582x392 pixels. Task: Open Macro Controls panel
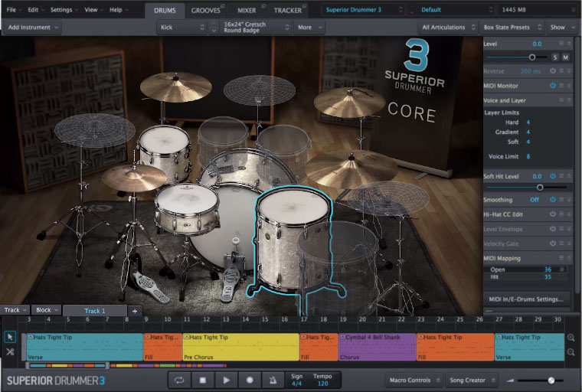[x=414, y=380]
